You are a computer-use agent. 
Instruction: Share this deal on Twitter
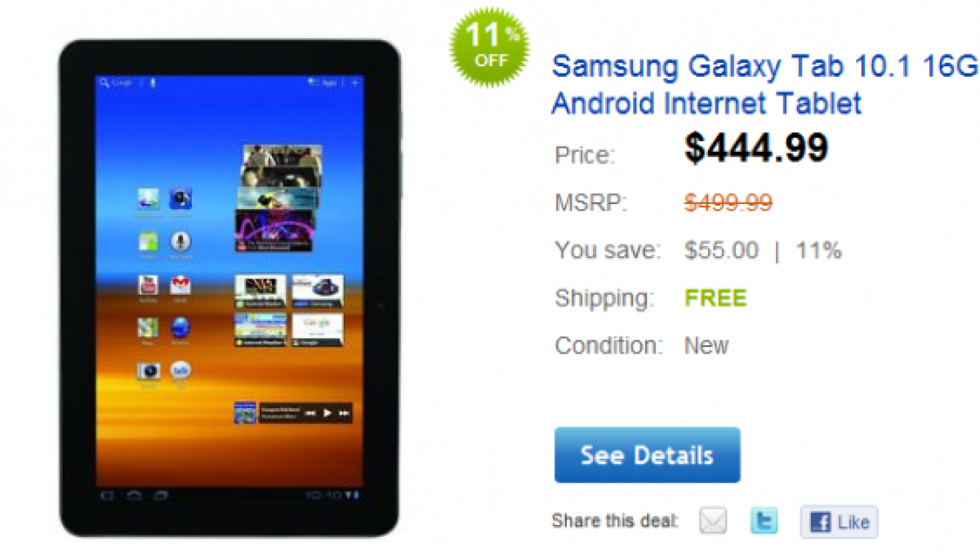click(764, 521)
